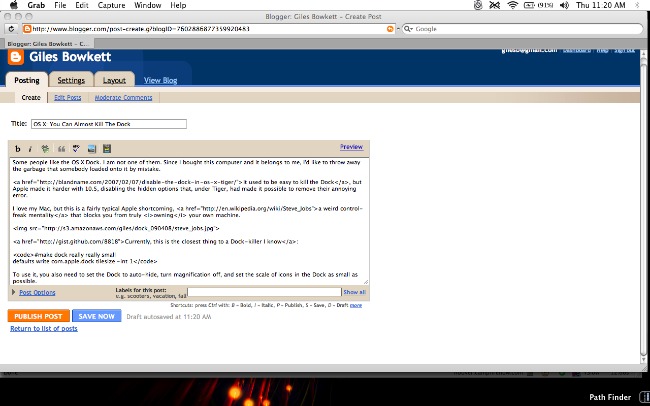Reload the page with the browser refresh button
The height and width of the screenshot is (406, 650).
point(11,29)
